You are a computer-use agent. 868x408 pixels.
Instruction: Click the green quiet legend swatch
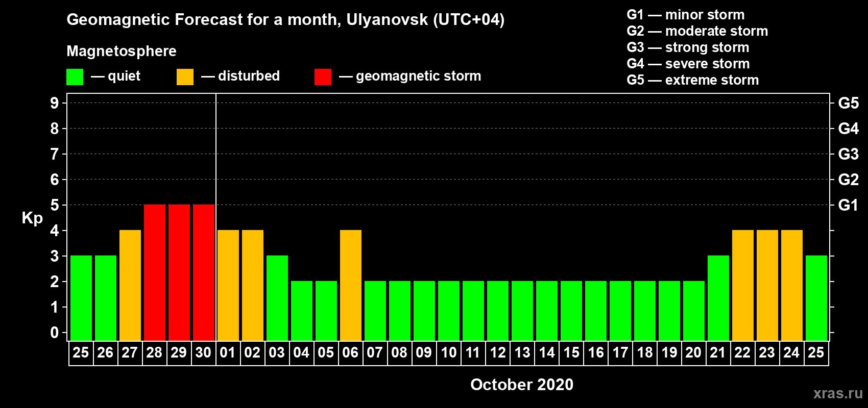point(75,77)
